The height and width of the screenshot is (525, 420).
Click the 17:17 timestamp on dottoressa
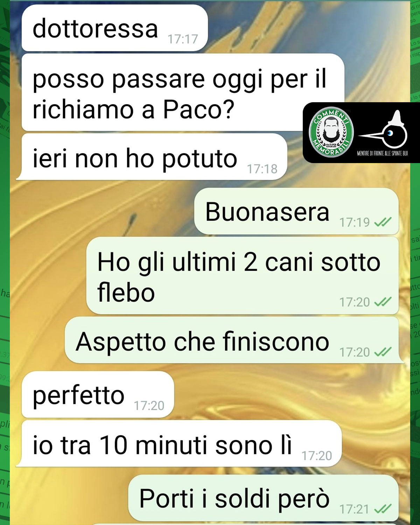tap(183, 39)
